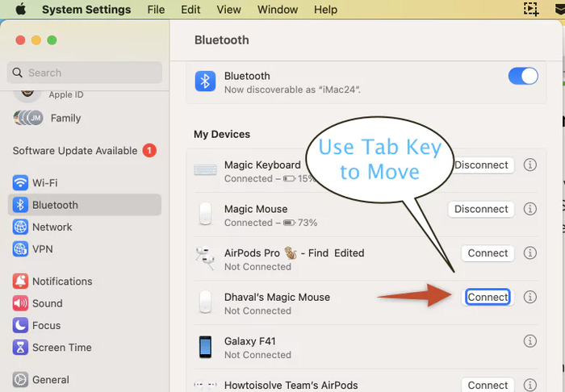
Task: Disconnect the Magic Mouse
Action: (481, 209)
